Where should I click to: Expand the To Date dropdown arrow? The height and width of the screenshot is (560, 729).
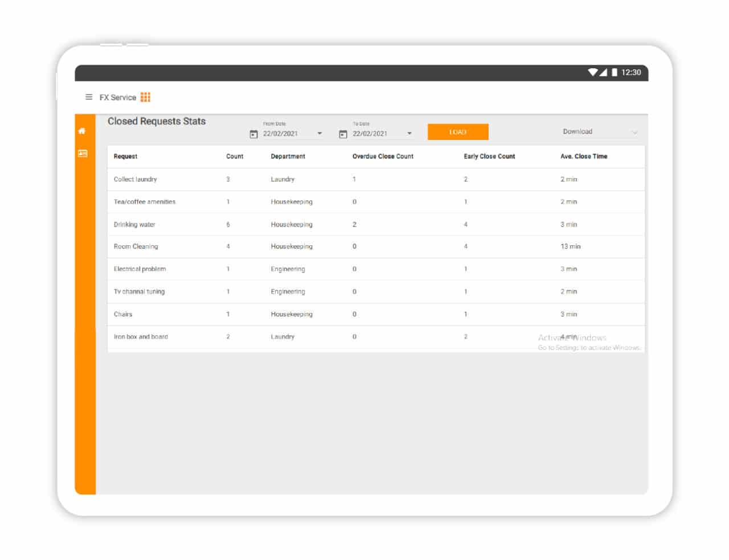point(408,133)
